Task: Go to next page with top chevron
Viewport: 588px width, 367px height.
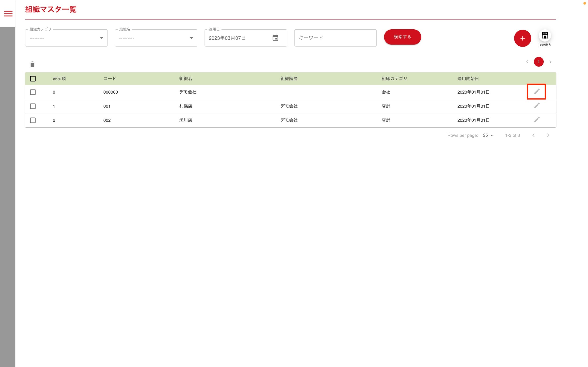Action: 550,62
